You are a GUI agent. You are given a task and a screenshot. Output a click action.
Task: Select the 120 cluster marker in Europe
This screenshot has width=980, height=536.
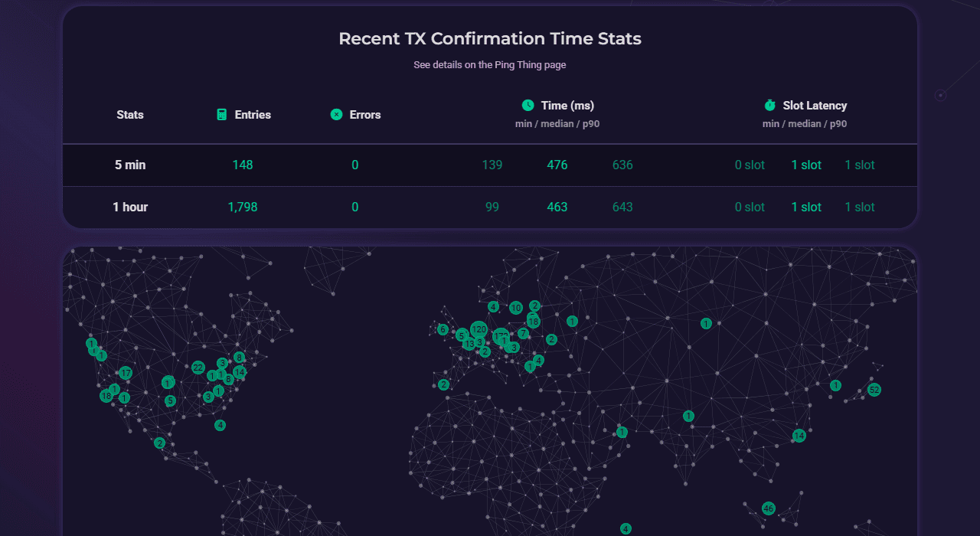(x=479, y=329)
